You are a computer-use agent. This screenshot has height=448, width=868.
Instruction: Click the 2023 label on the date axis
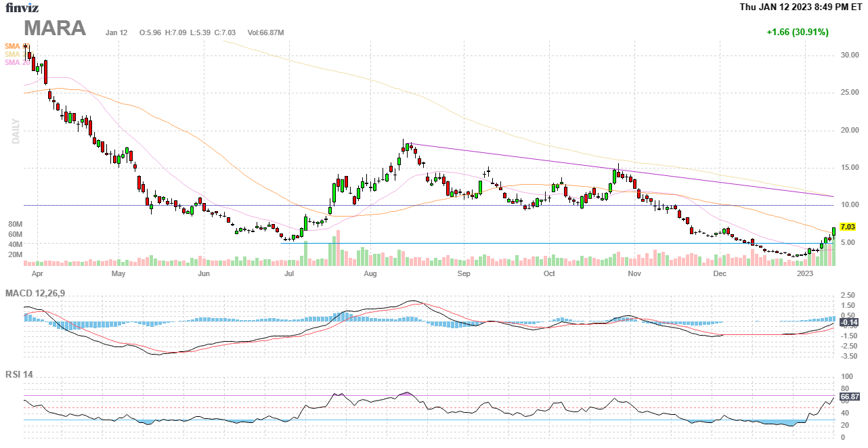click(x=805, y=274)
